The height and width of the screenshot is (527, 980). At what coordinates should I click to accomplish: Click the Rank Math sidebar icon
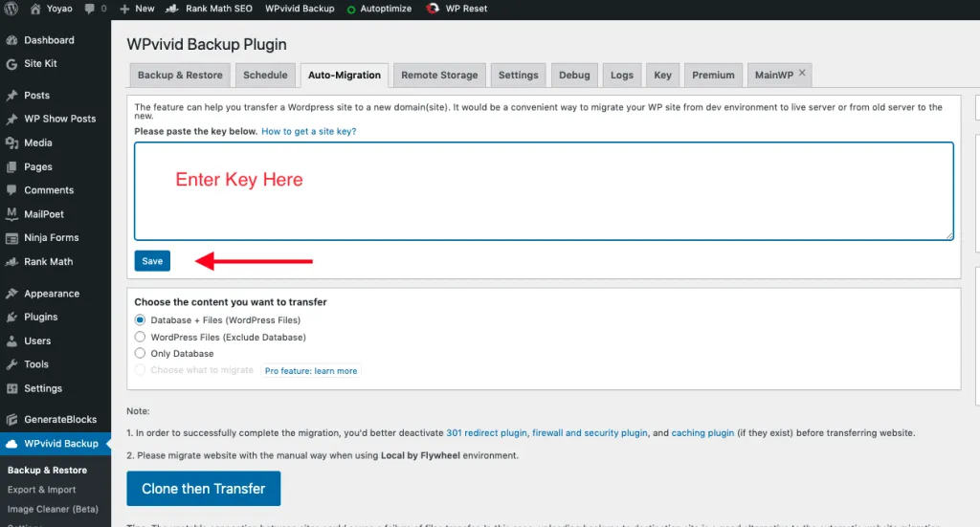coord(11,262)
